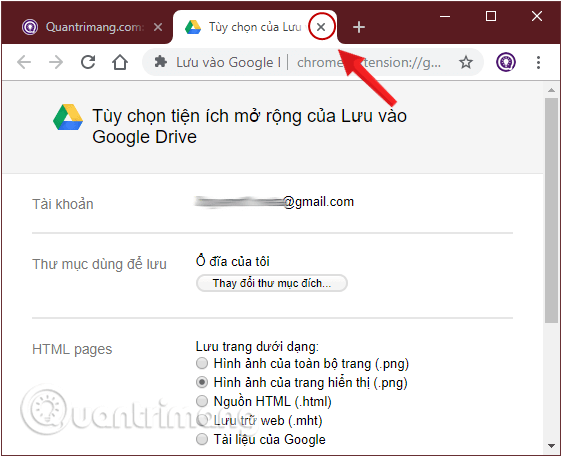Go back to the previous page

coord(24,62)
